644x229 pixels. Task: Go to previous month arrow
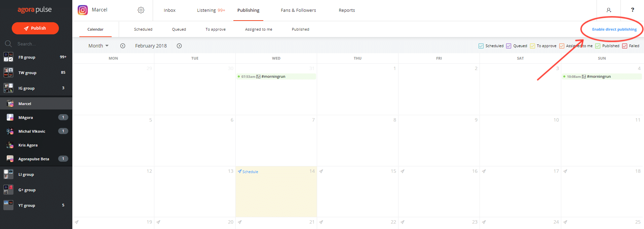click(123, 46)
